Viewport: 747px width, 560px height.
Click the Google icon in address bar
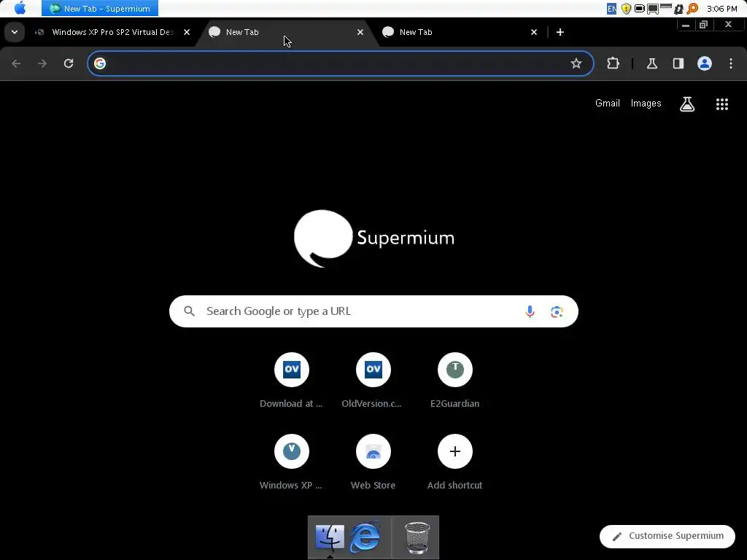tap(99, 63)
